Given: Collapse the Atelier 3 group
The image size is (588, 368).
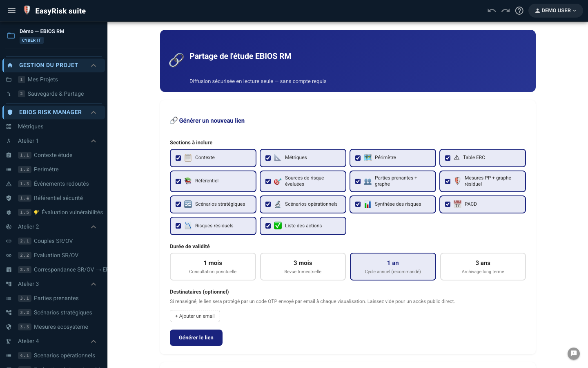Looking at the screenshot, I should tap(94, 284).
